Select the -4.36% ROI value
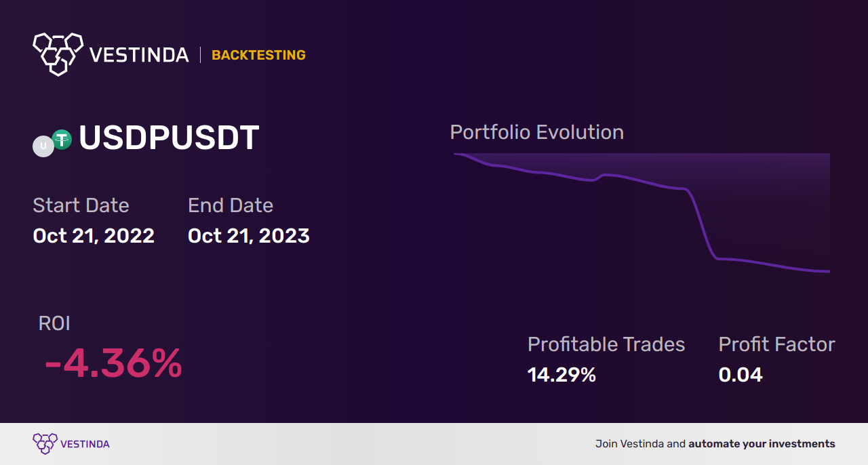This screenshot has height=465, width=868. coord(113,363)
